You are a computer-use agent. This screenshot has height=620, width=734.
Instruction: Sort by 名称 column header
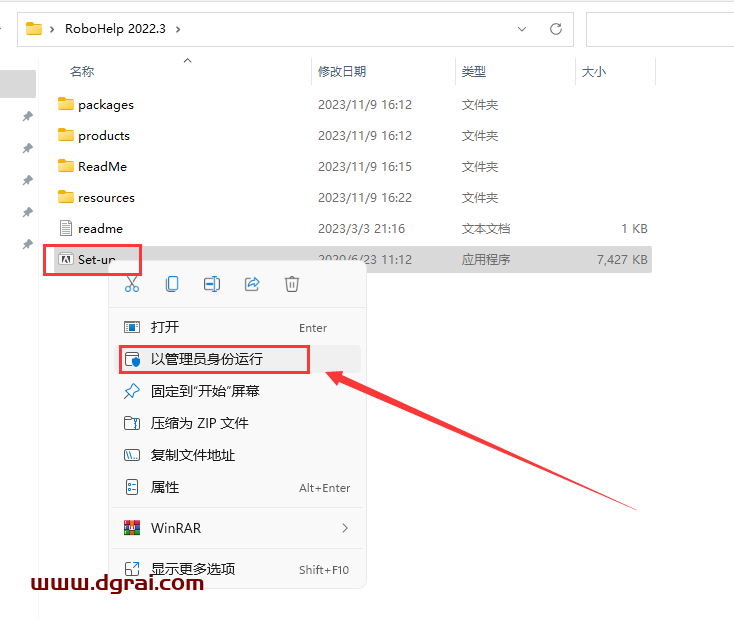coord(82,72)
